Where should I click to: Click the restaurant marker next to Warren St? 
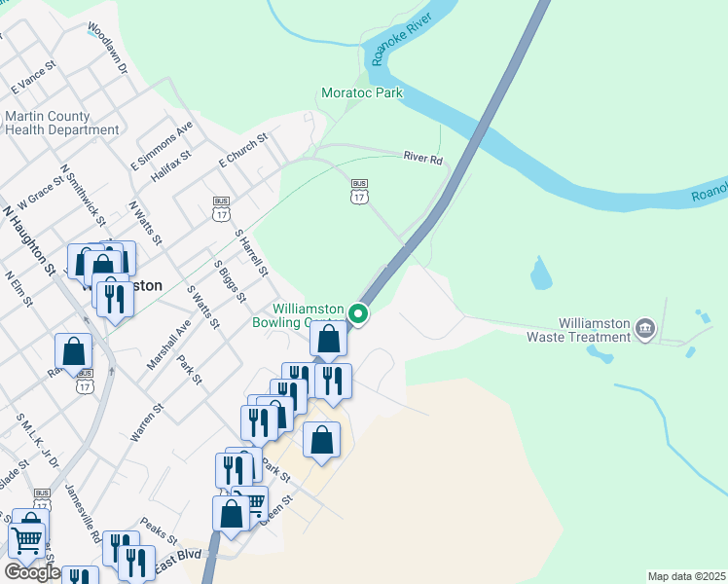[x=259, y=424]
